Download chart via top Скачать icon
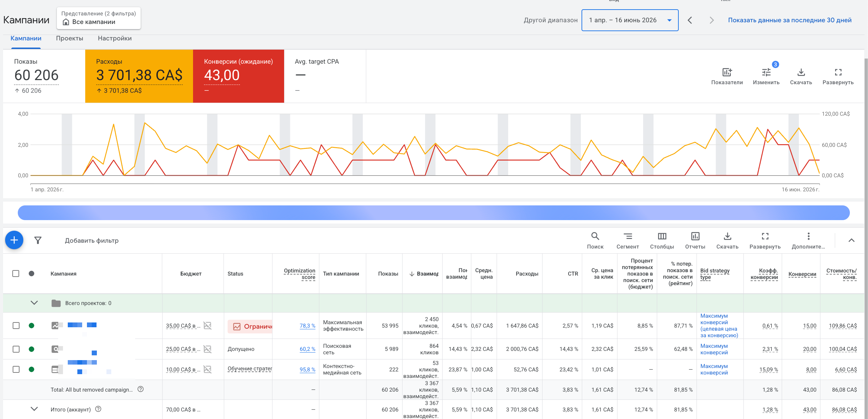Image resolution: width=868 pixels, height=419 pixels. coord(801,72)
